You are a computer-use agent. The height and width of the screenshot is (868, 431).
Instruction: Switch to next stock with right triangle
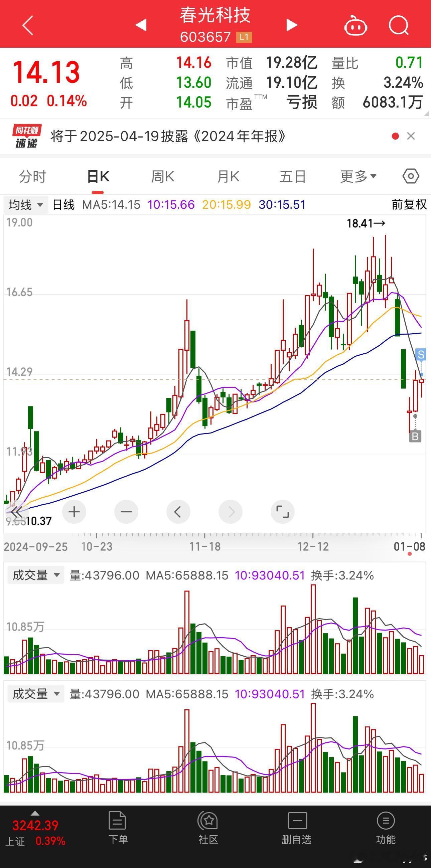coord(292,25)
